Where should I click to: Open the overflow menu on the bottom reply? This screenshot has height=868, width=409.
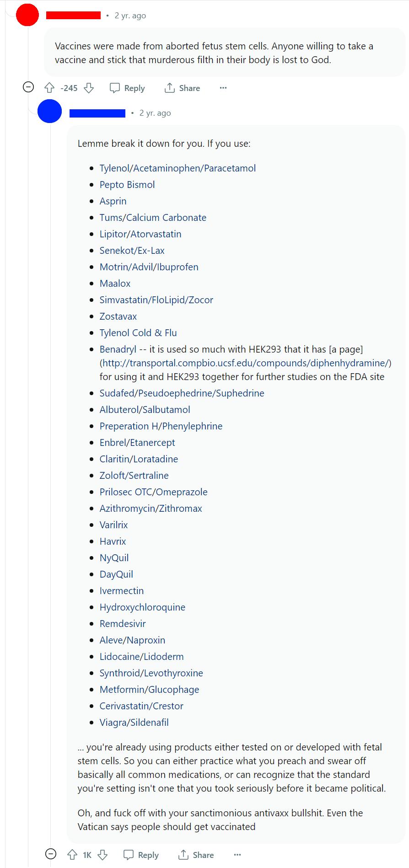point(237,855)
